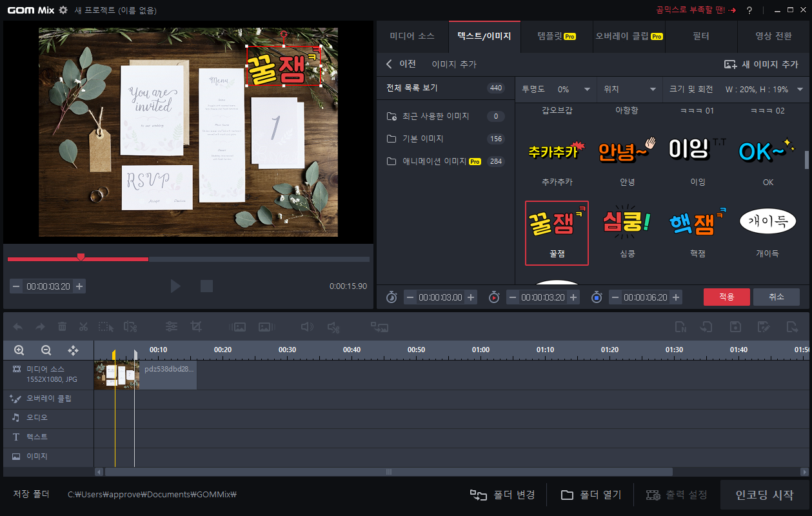Viewport: 812px width, 516px height.
Task: Click the start time stopwatch icon
Action: [x=391, y=297]
